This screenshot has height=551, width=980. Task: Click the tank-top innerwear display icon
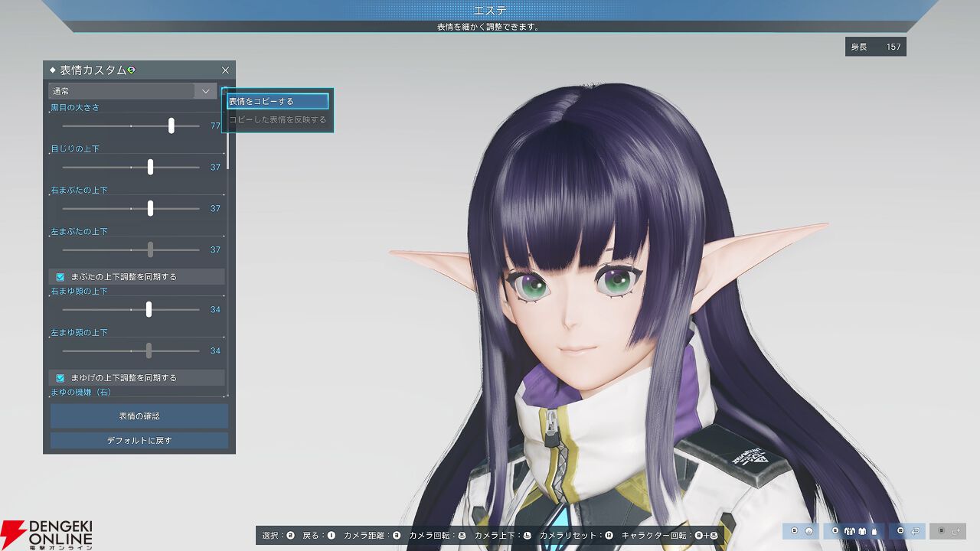pyautogui.click(x=873, y=531)
